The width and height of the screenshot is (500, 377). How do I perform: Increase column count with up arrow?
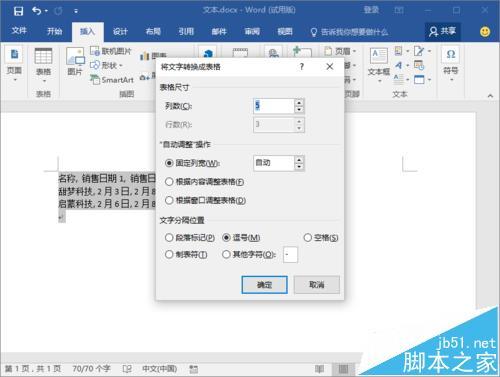click(x=299, y=103)
